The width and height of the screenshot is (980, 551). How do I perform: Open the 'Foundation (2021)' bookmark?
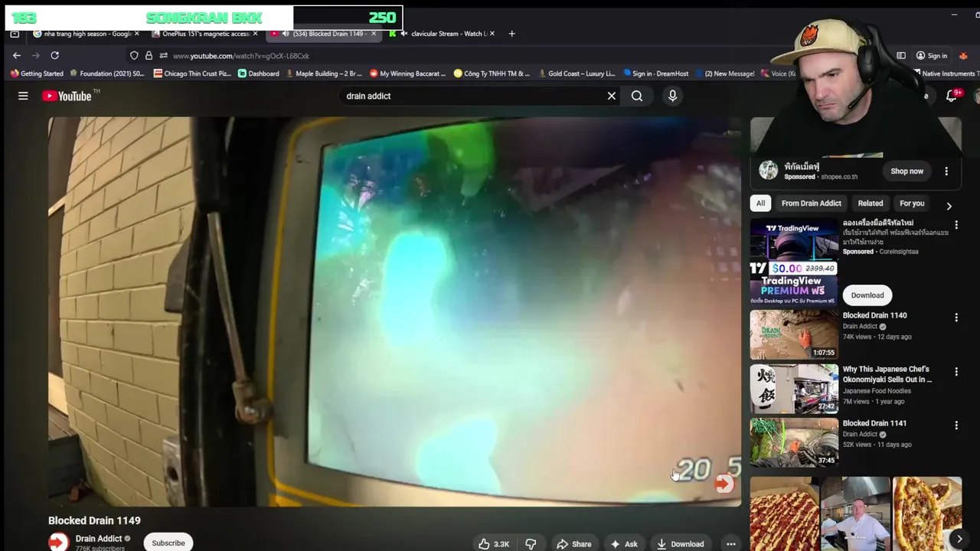[x=106, y=73]
